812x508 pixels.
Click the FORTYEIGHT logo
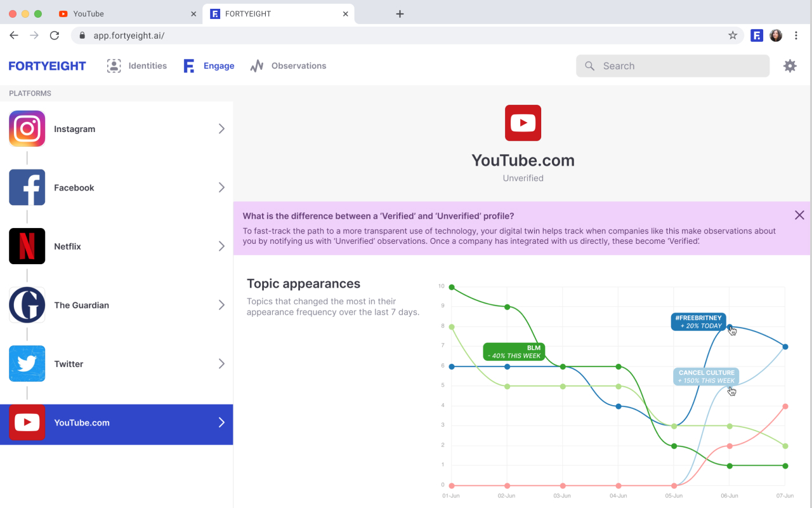click(x=48, y=66)
